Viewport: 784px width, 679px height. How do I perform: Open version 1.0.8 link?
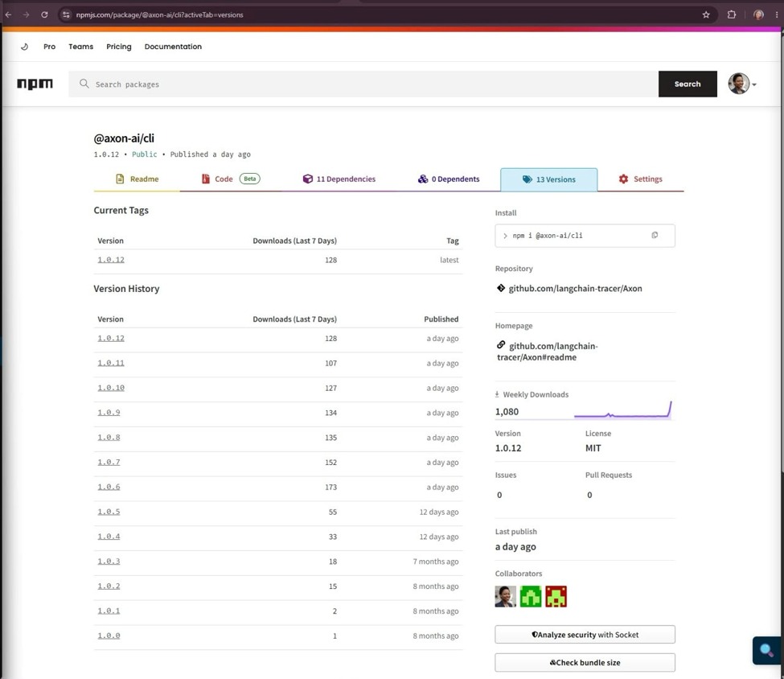click(x=109, y=438)
